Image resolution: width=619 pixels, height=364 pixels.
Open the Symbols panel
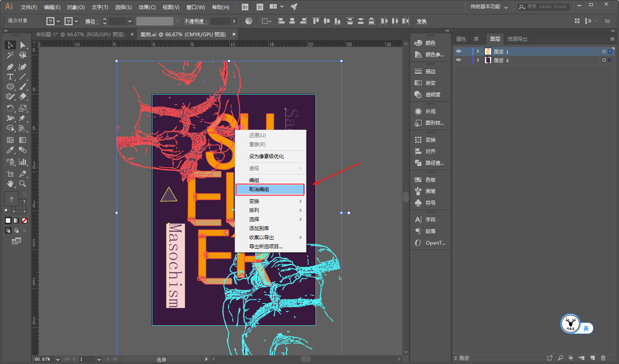point(430,203)
